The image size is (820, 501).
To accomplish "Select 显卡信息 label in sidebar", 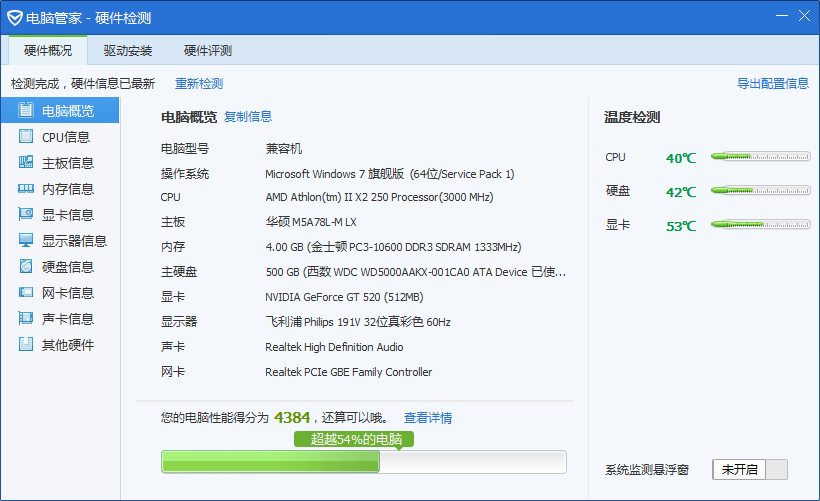I will [x=67, y=215].
